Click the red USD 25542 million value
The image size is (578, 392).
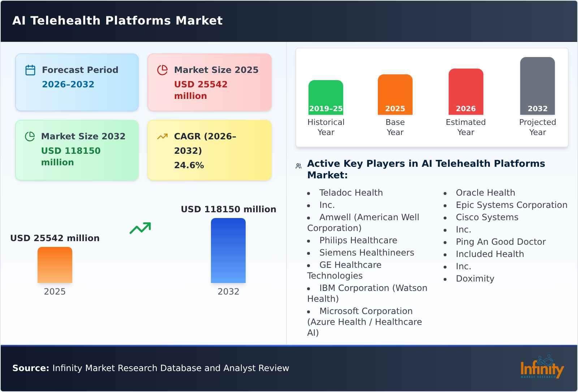[x=201, y=90]
